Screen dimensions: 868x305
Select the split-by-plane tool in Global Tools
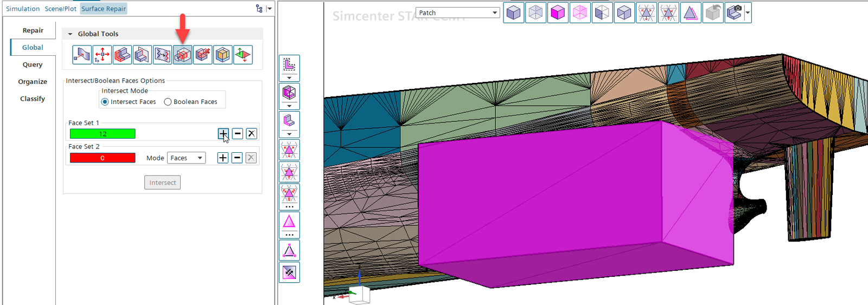pyautogui.click(x=142, y=55)
